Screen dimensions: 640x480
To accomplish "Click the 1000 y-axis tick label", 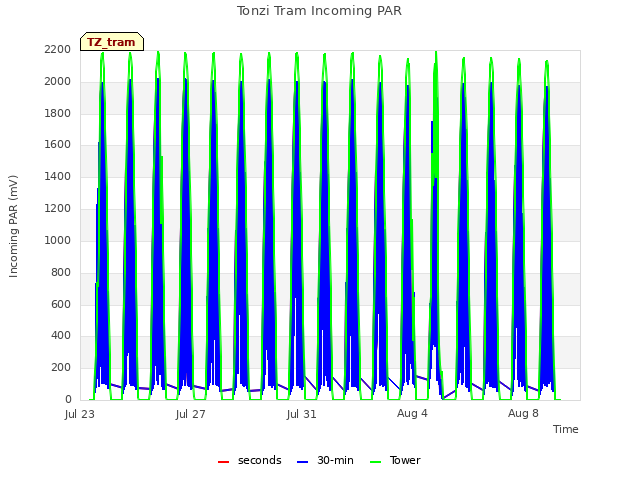I will [58, 240].
